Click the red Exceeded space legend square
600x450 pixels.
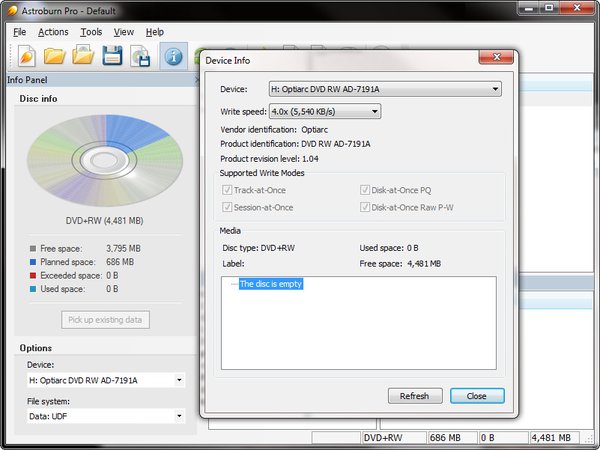point(33,276)
